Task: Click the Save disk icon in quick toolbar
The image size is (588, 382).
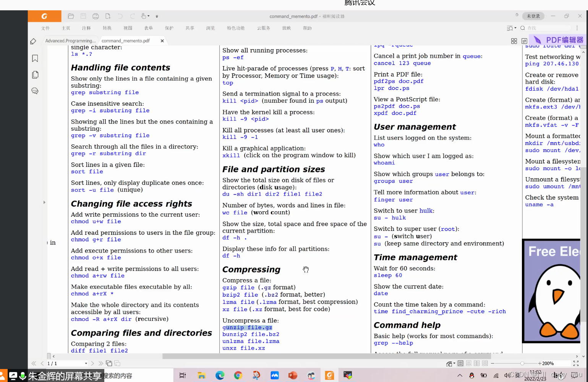Action: (83, 16)
